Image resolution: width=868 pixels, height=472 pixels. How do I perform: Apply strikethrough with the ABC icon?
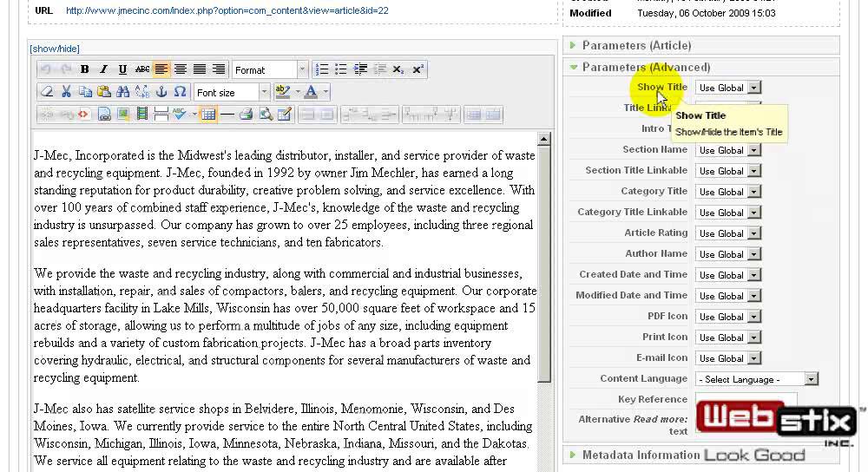[141, 69]
